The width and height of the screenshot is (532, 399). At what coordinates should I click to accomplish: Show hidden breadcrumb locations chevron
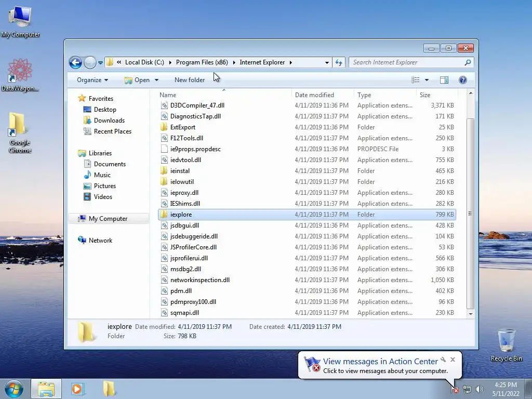pyautogui.click(x=119, y=62)
